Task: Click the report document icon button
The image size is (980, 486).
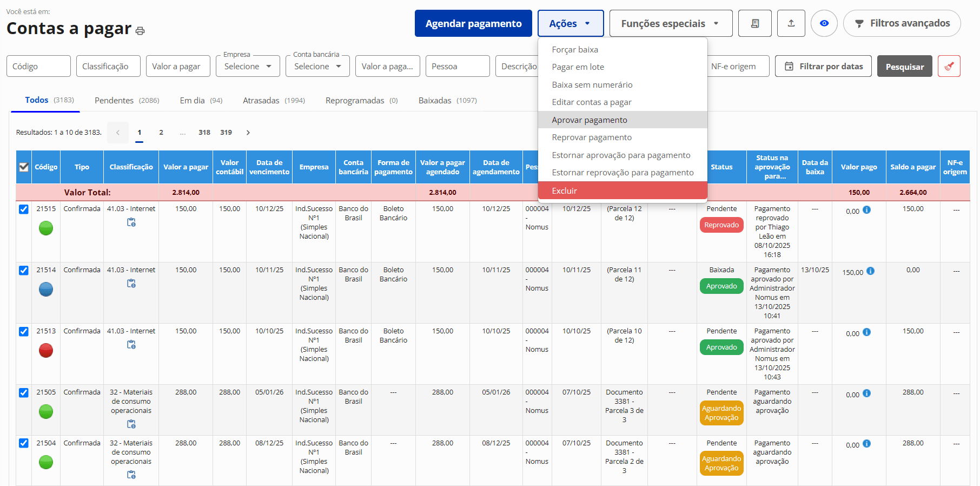Action: pyautogui.click(x=754, y=23)
